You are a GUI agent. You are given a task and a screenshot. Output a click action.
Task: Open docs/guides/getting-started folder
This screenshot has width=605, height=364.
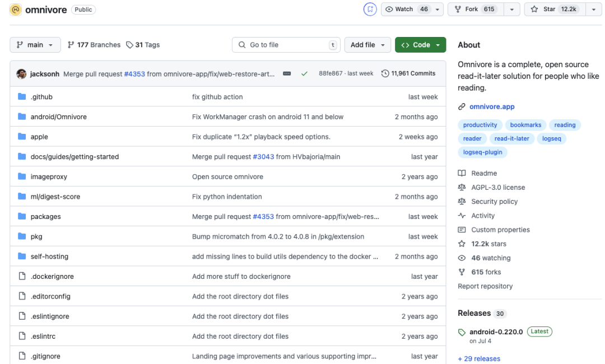click(x=75, y=157)
